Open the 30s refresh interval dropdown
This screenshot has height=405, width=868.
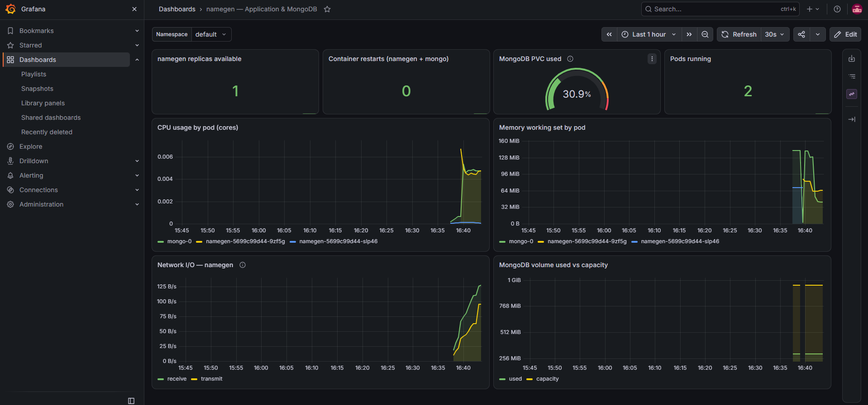[775, 34]
